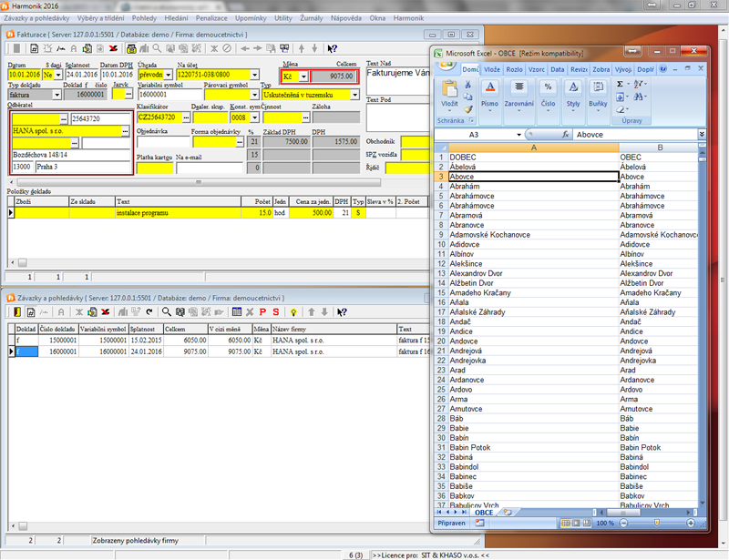Expand the Excel formula bar
The height and width of the screenshot is (560, 729).
pyautogui.click(x=702, y=134)
